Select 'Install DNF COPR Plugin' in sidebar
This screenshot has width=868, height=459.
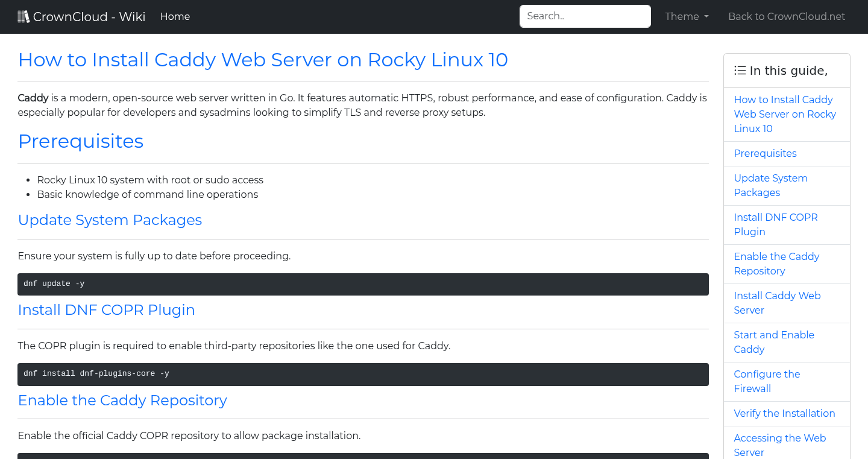(776, 224)
